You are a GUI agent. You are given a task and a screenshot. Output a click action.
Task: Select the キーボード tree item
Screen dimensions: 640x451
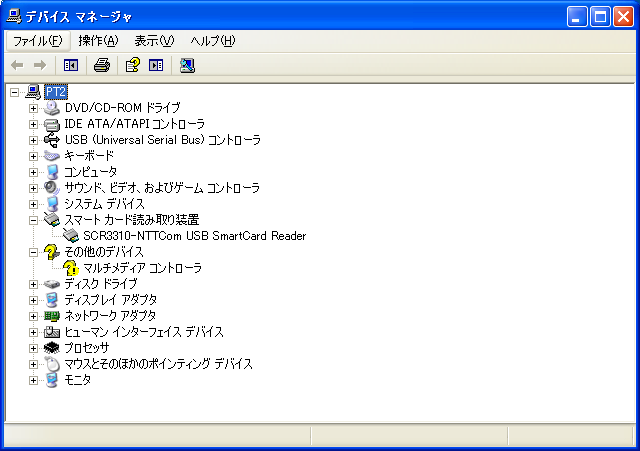point(89,156)
